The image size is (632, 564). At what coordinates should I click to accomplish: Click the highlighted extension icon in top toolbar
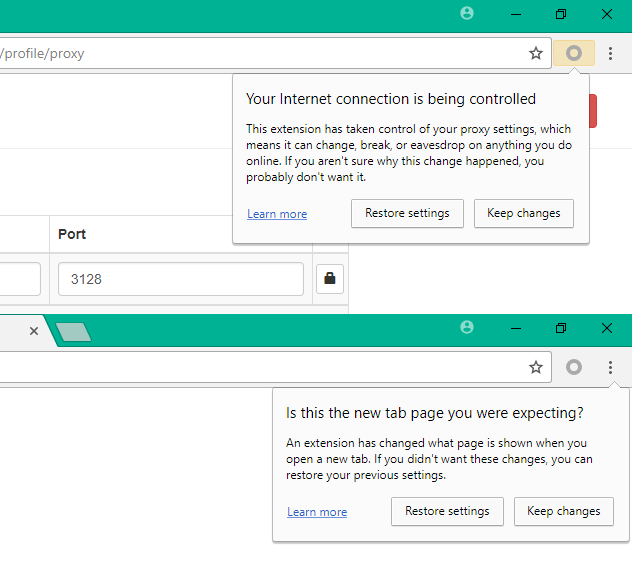pos(574,53)
